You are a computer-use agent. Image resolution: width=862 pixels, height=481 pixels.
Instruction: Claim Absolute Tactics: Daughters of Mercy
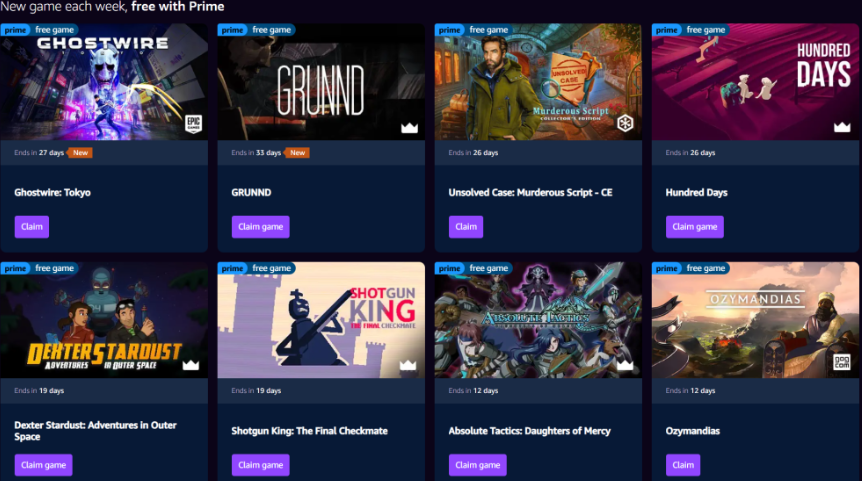click(478, 465)
